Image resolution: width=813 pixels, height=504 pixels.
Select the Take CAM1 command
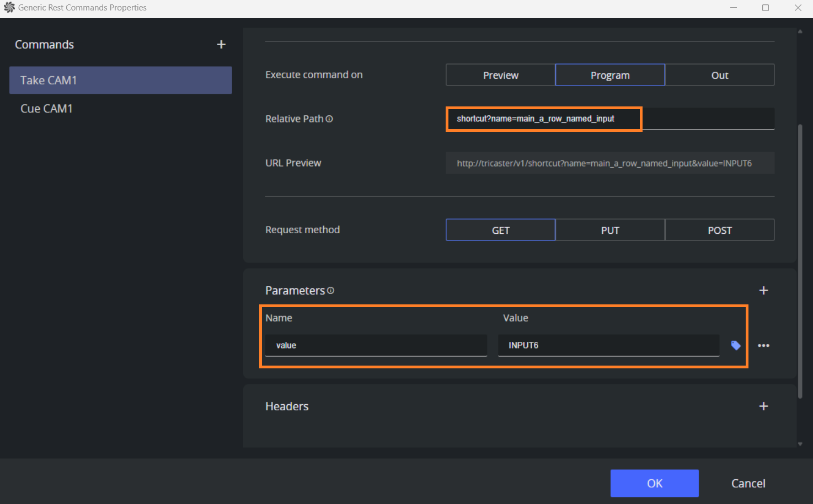coord(120,81)
